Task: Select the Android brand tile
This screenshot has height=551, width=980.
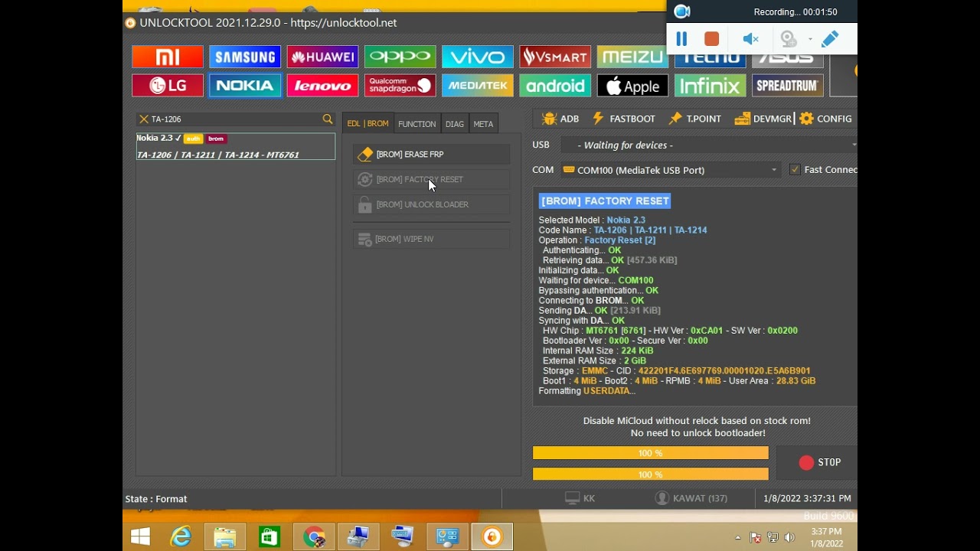Action: (555, 86)
